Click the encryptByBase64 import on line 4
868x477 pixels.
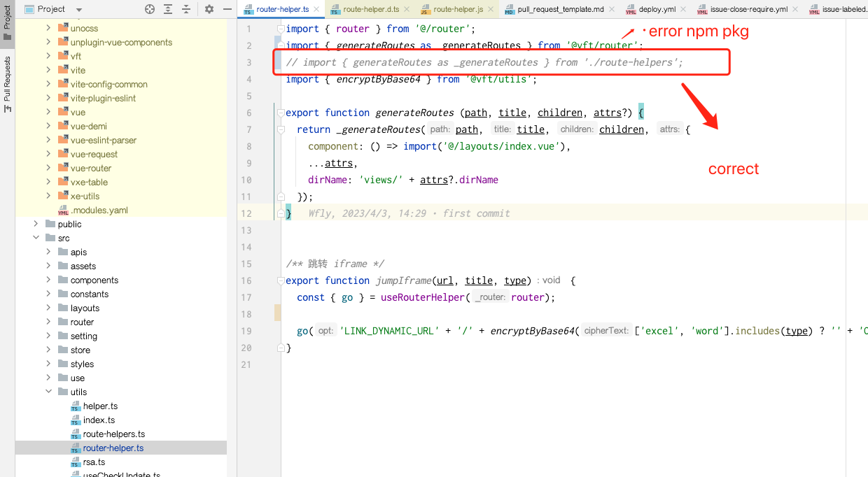click(378, 79)
